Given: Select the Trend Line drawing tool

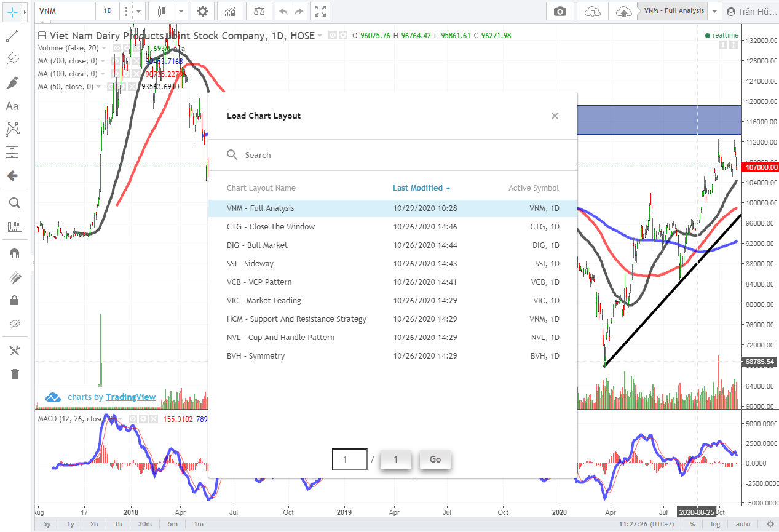Looking at the screenshot, I should [x=14, y=35].
